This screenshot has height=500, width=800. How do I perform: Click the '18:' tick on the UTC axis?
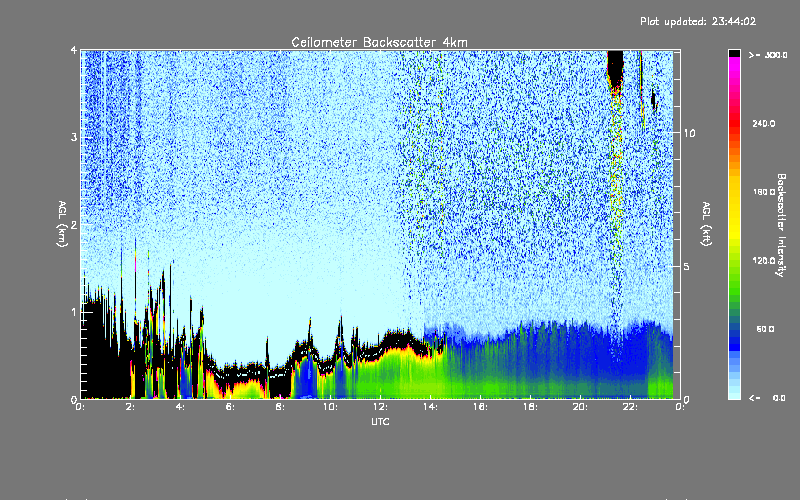[x=530, y=407]
